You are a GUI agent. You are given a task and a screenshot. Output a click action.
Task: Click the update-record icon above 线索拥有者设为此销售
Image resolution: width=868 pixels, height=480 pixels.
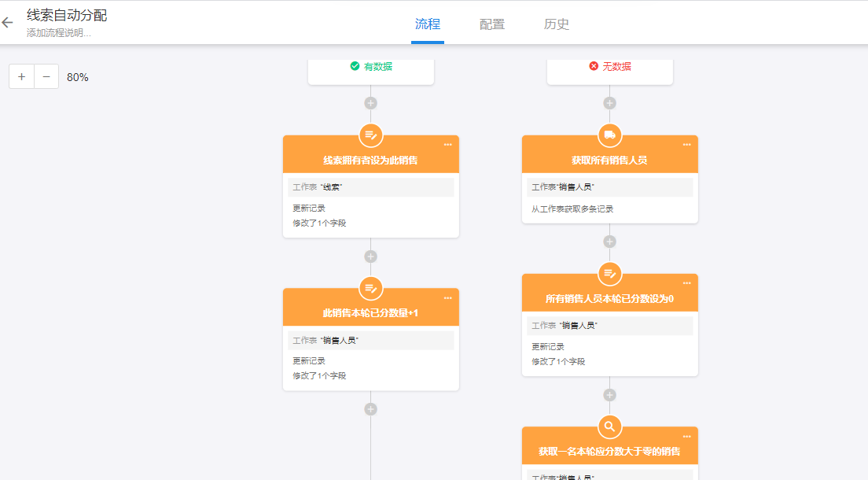371,135
